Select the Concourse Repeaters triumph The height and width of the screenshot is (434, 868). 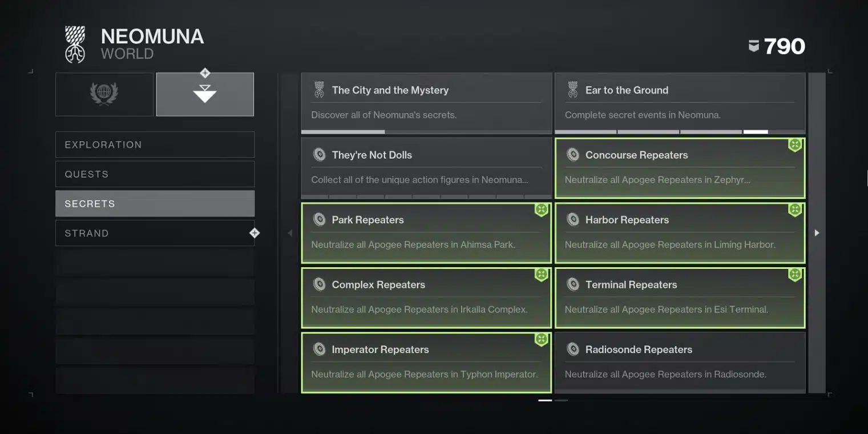[680, 168]
